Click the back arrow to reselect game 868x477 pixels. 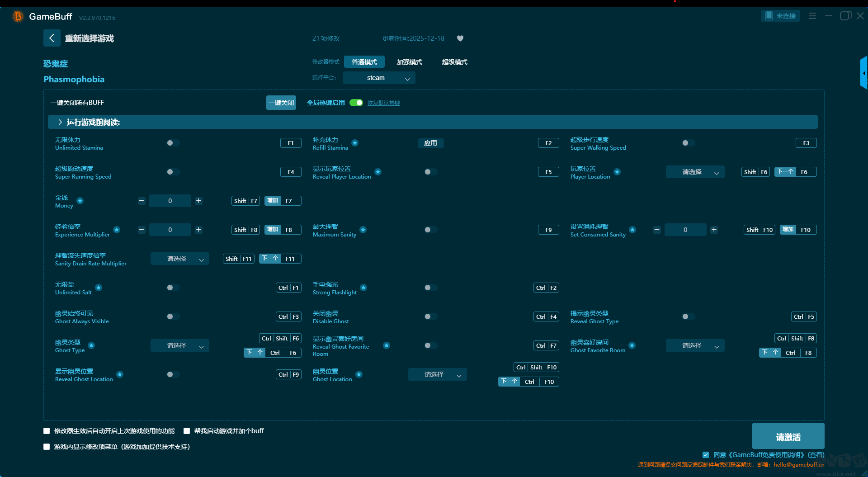point(52,38)
